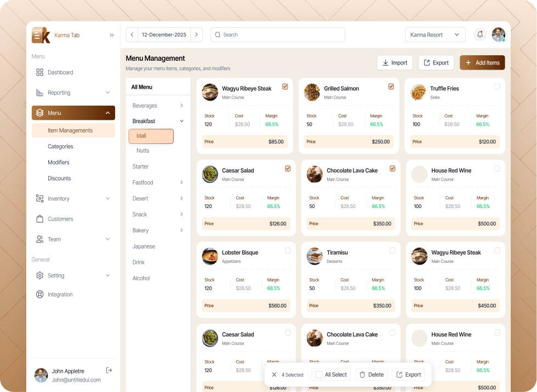Focus the Search input field

click(x=278, y=35)
